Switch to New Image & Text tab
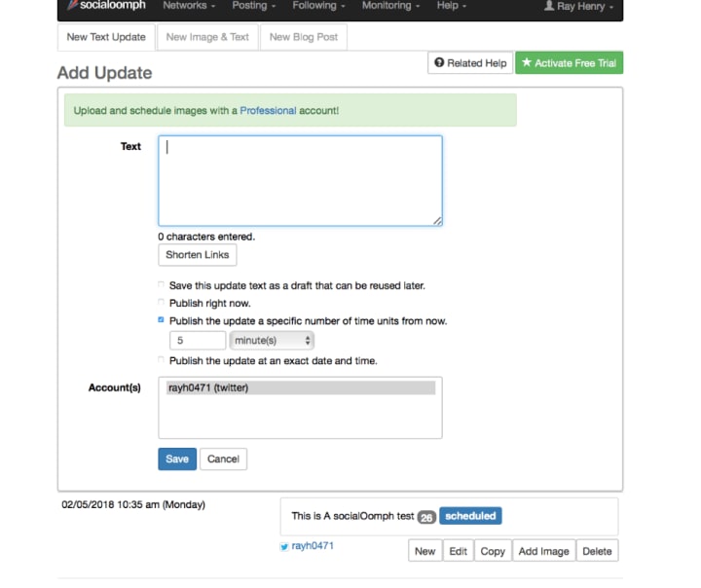 [x=207, y=37]
